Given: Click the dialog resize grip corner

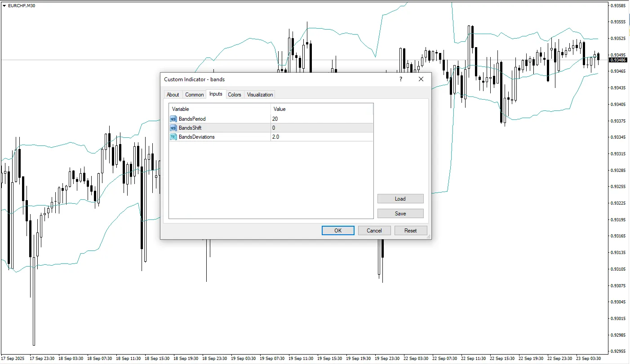Looking at the screenshot, I should click(428, 236).
